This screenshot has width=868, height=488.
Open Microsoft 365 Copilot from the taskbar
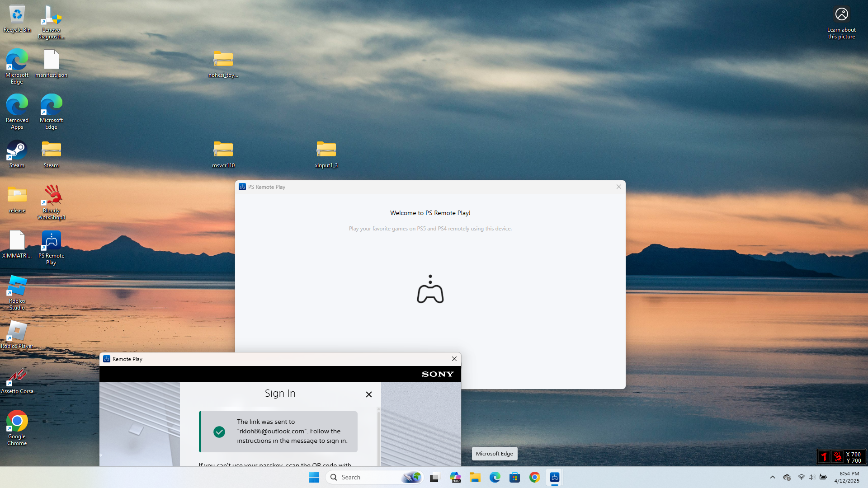(455, 477)
